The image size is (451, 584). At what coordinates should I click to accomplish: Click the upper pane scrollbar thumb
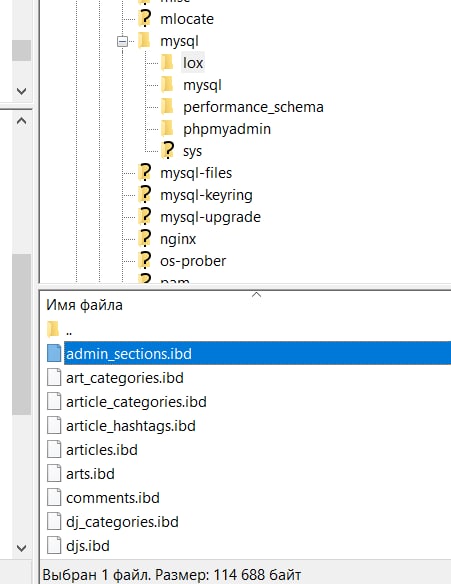[x=22, y=50]
